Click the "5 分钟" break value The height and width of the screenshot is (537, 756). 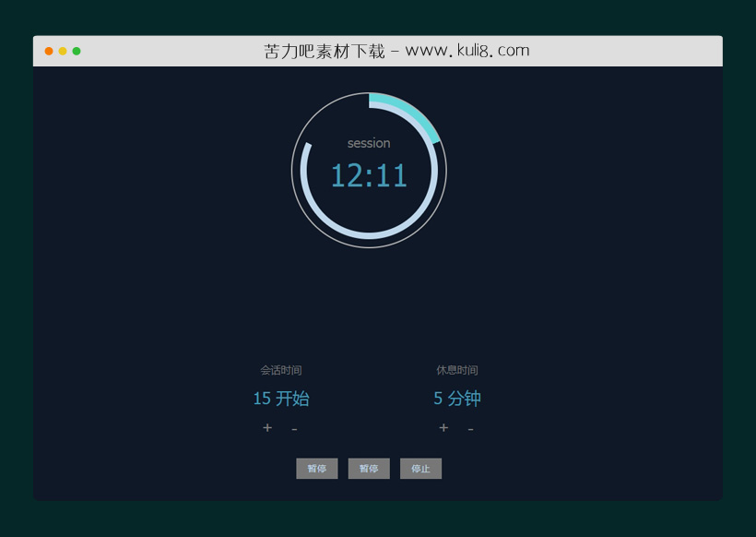pos(457,399)
